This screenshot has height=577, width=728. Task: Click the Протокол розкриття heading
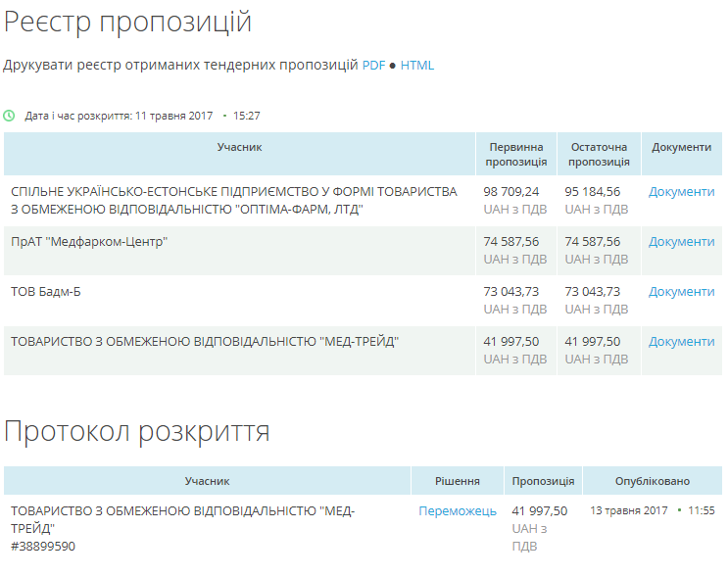coord(137,432)
